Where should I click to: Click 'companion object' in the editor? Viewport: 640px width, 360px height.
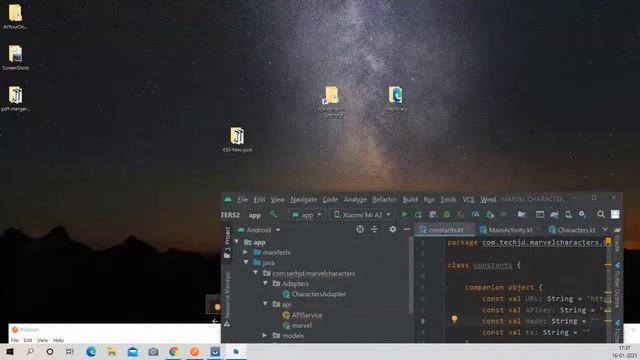pyautogui.click(x=499, y=287)
